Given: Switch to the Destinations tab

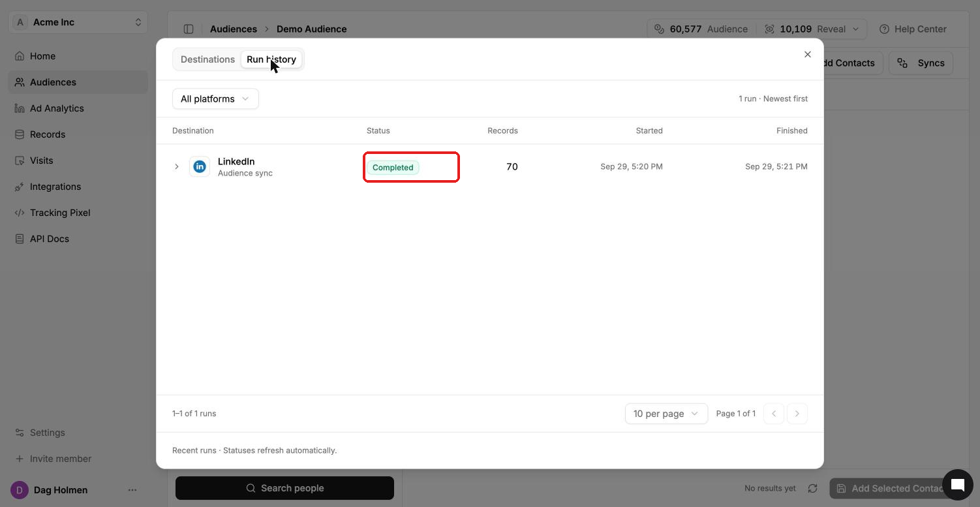Looking at the screenshot, I should (207, 59).
